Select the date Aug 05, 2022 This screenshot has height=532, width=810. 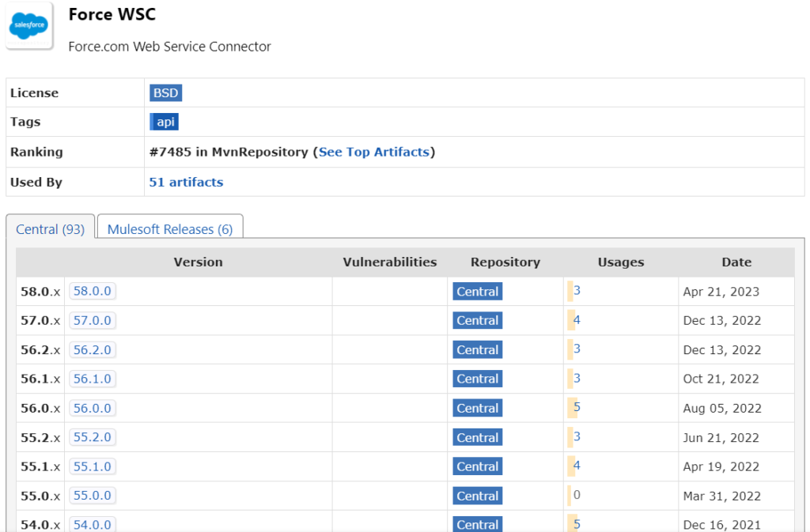tap(722, 408)
